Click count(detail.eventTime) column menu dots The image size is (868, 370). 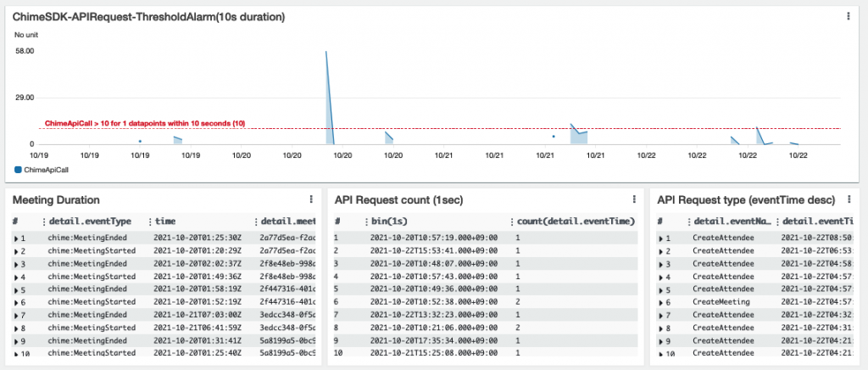tap(511, 221)
